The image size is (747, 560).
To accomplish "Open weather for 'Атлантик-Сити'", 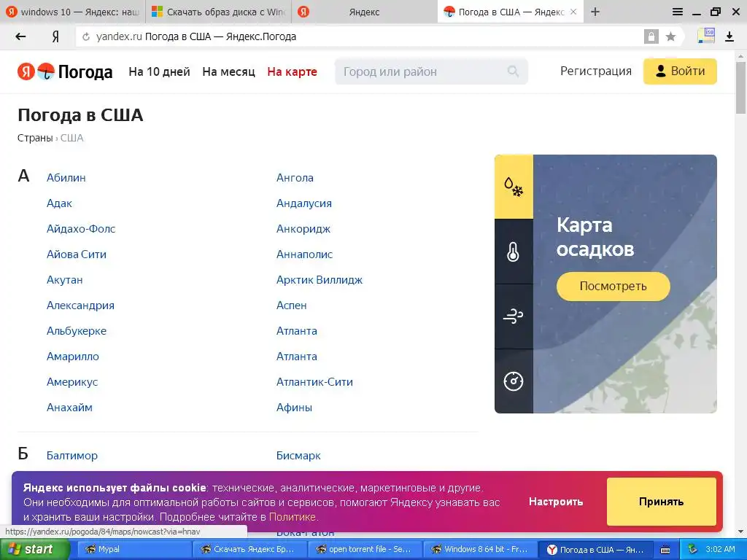I will (x=314, y=382).
